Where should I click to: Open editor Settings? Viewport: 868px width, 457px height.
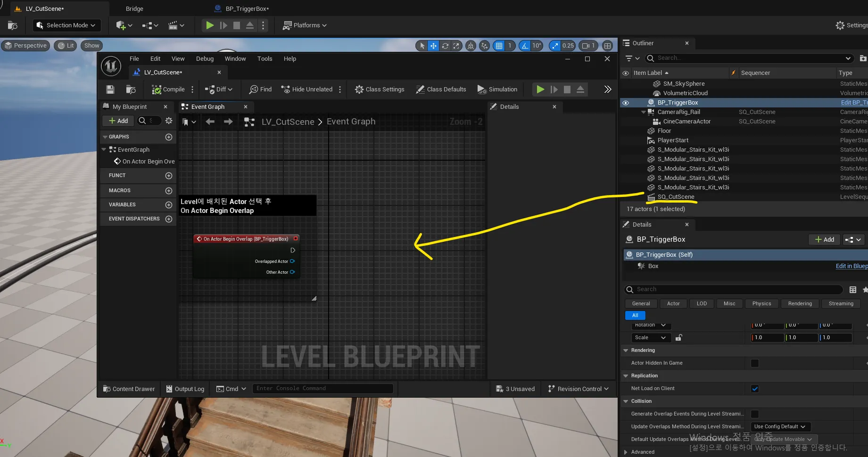(851, 25)
